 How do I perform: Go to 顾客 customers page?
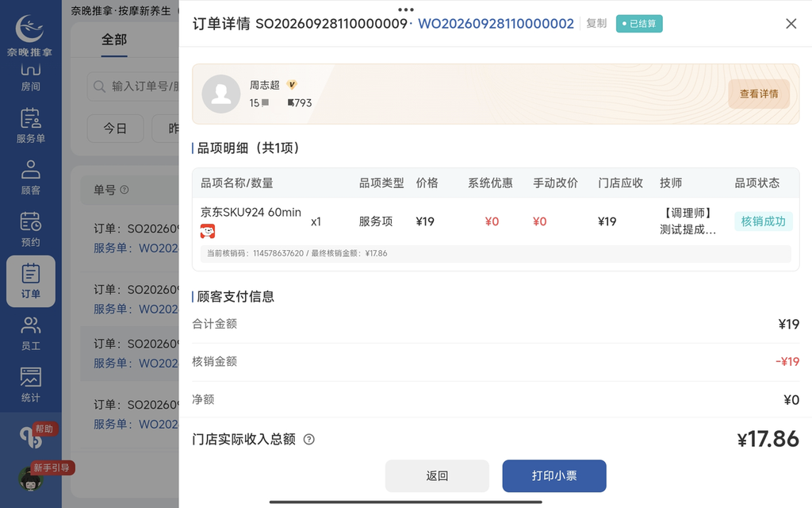coord(31,177)
